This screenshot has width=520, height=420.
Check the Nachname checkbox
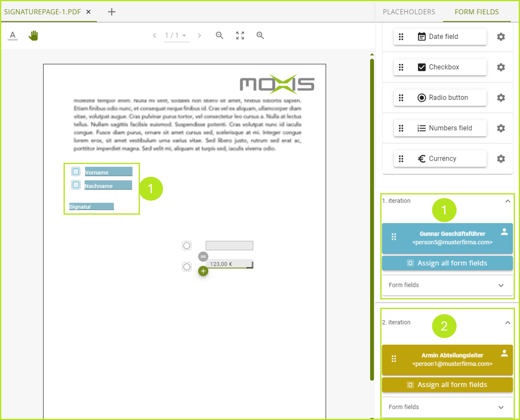76,185
